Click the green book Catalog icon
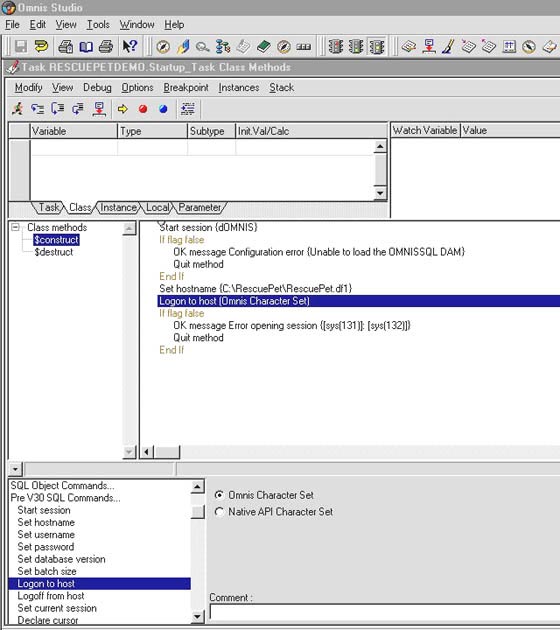Screen dimensions: 560x630 coord(264,47)
